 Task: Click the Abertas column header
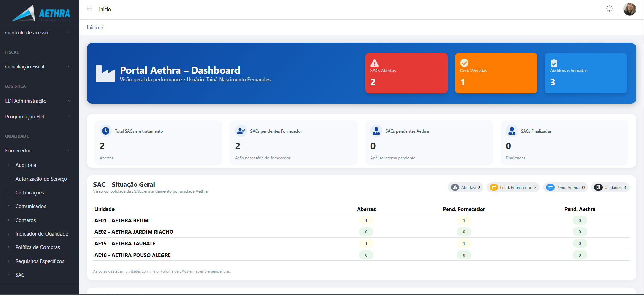click(x=366, y=209)
